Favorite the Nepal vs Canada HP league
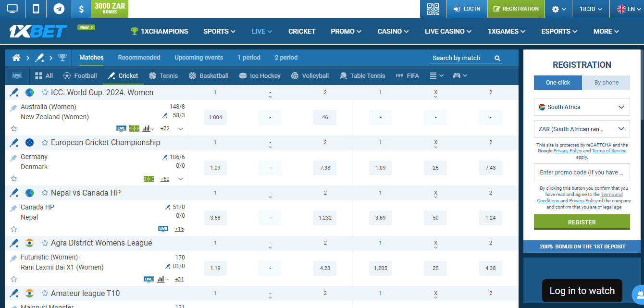 45,193
